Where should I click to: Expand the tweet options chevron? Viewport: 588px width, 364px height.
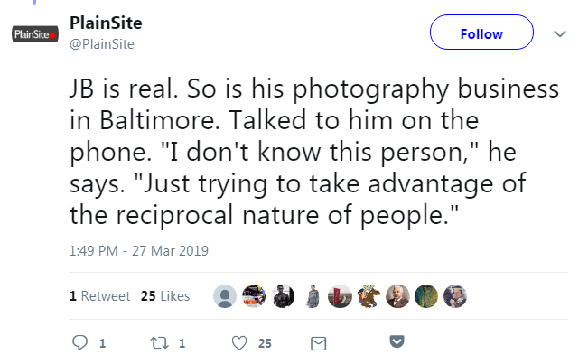pos(560,33)
